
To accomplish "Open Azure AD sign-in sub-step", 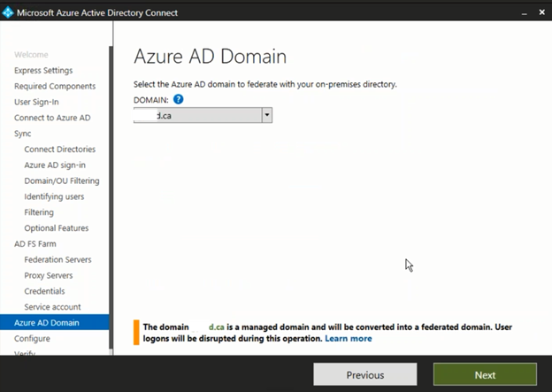I will (x=55, y=165).
